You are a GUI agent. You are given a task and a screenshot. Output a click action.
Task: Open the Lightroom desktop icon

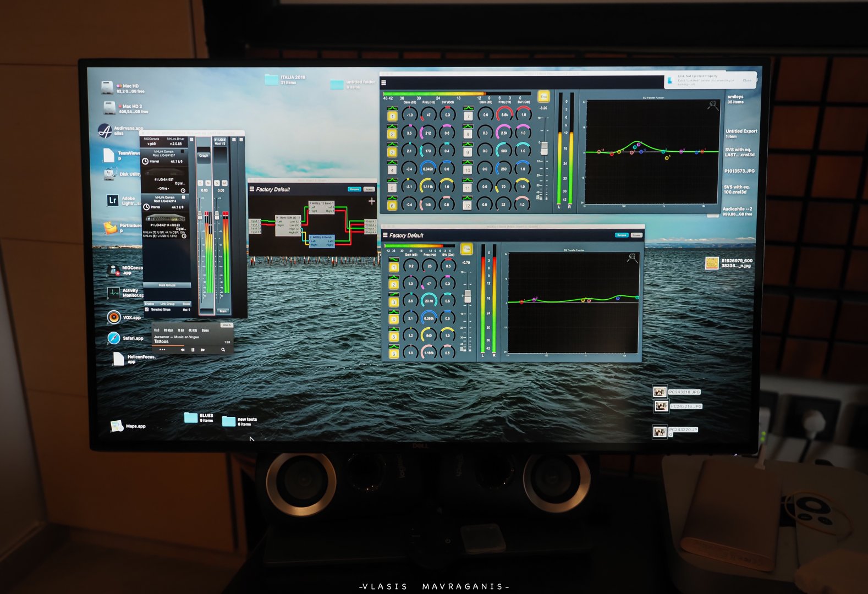113,201
